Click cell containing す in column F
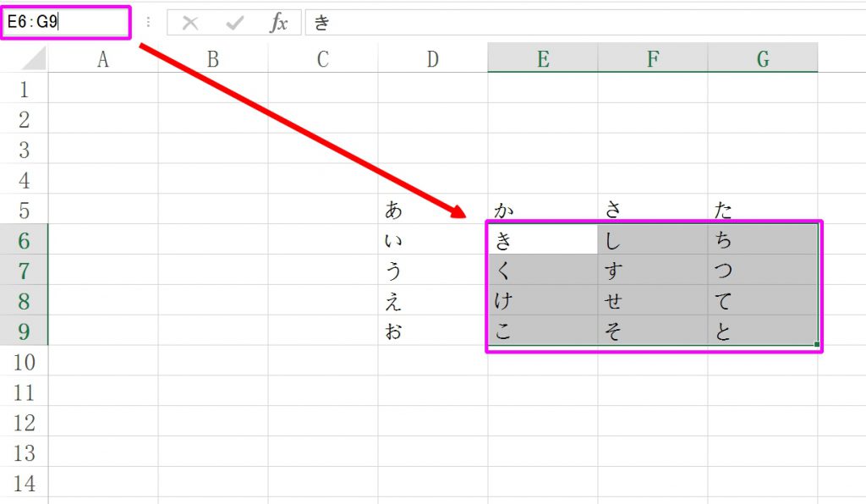The image size is (866, 504). 653,271
